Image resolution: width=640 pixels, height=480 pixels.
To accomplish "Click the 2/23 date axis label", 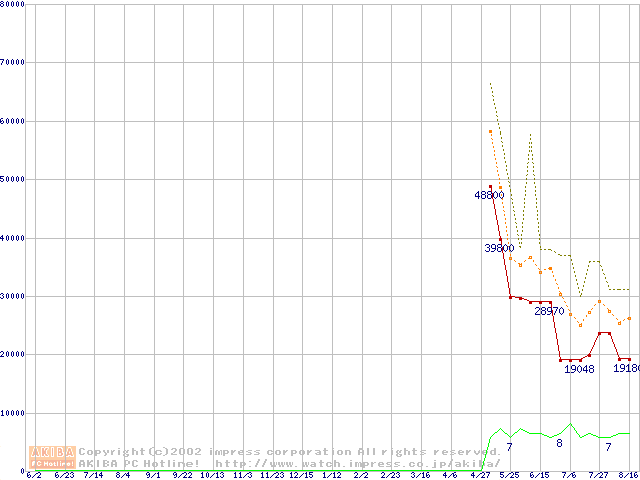I will [x=391, y=475].
